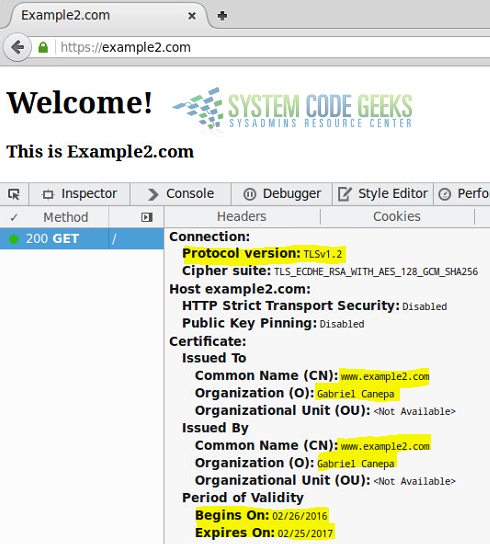Click the Begins On date 02/26/2016

tap(300, 516)
